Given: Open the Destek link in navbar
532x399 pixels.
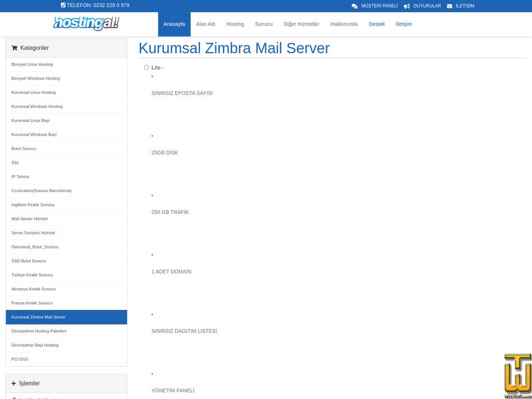Looking at the screenshot, I should click(x=377, y=24).
